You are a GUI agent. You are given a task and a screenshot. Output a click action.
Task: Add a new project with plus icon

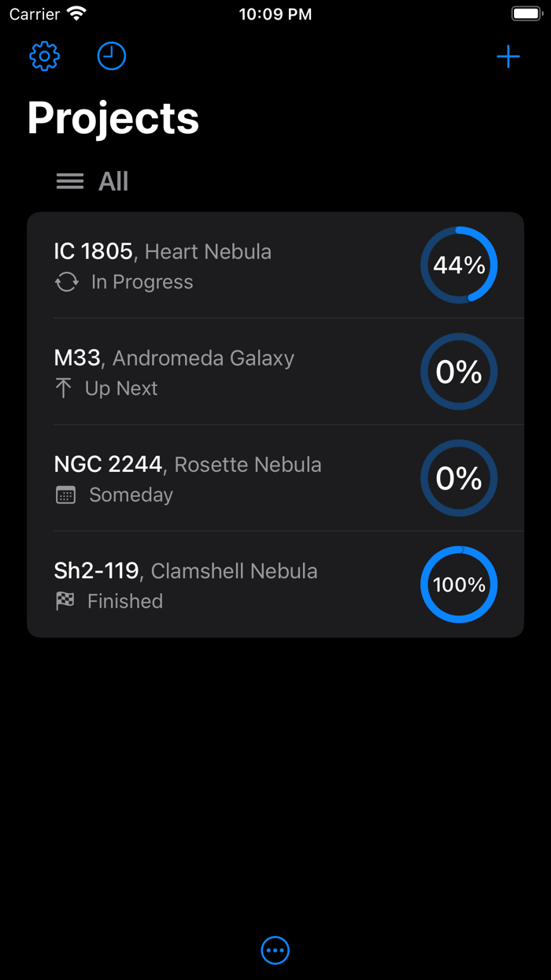coord(508,57)
